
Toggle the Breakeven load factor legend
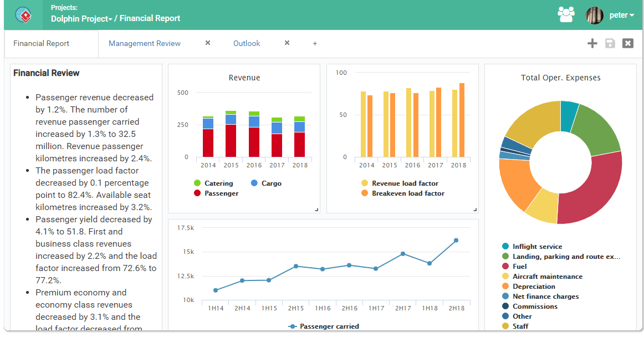click(x=402, y=193)
